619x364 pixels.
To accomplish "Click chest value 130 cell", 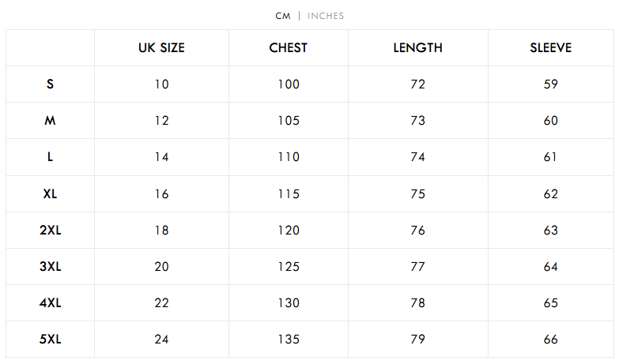I will [x=288, y=303].
